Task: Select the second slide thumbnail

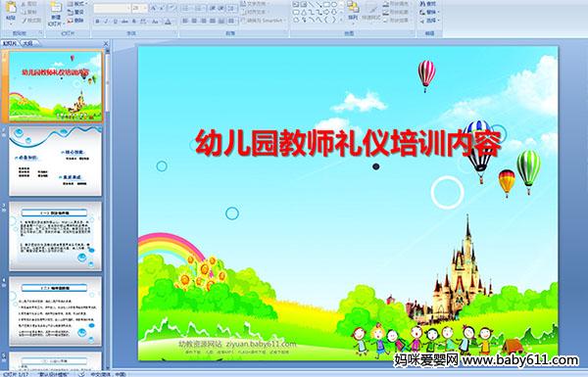Action: point(55,162)
